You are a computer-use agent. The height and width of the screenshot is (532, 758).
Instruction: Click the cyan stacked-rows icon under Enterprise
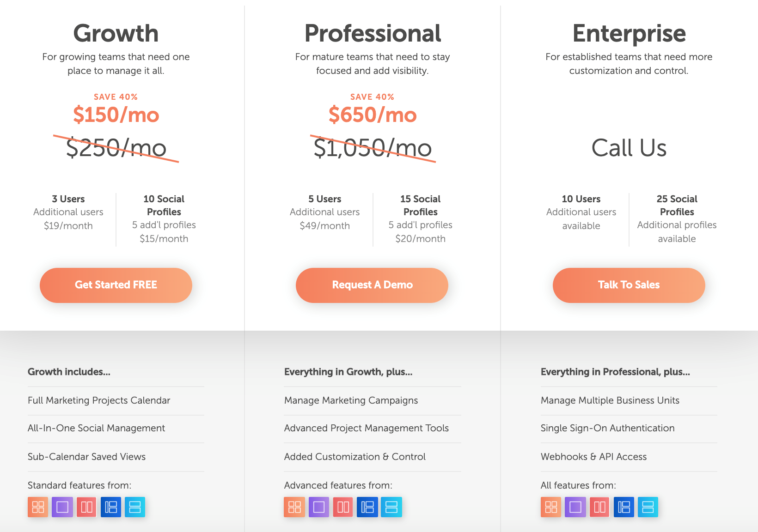tap(648, 507)
